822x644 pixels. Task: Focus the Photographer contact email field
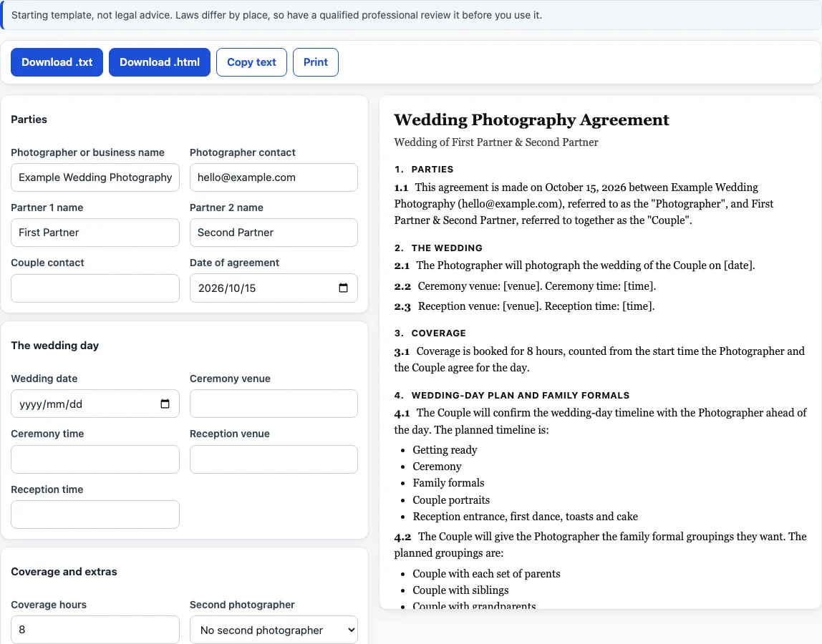click(x=274, y=177)
